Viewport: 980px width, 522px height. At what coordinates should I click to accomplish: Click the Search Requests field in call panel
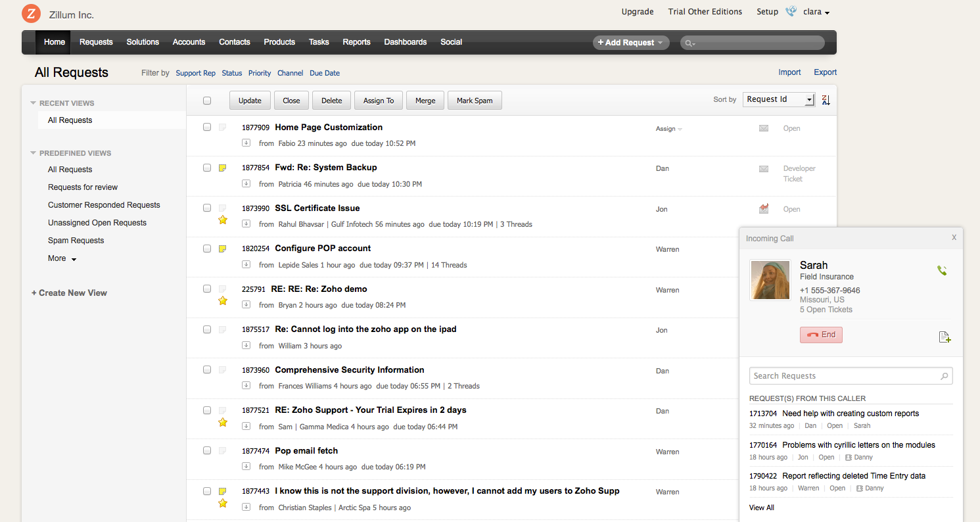click(x=845, y=376)
